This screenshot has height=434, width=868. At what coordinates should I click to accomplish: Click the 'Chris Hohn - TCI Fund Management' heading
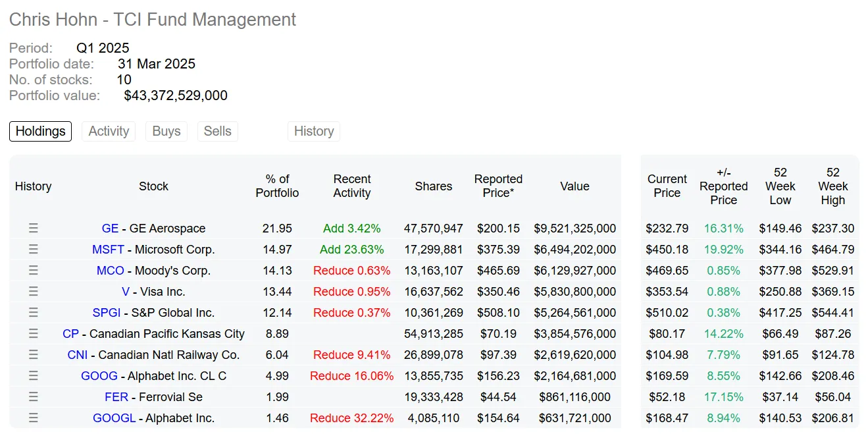point(153,20)
